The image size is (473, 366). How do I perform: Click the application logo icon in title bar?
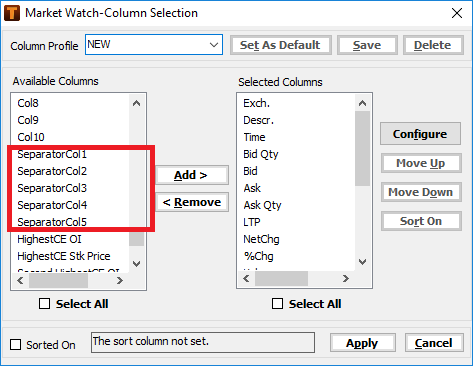point(12,13)
